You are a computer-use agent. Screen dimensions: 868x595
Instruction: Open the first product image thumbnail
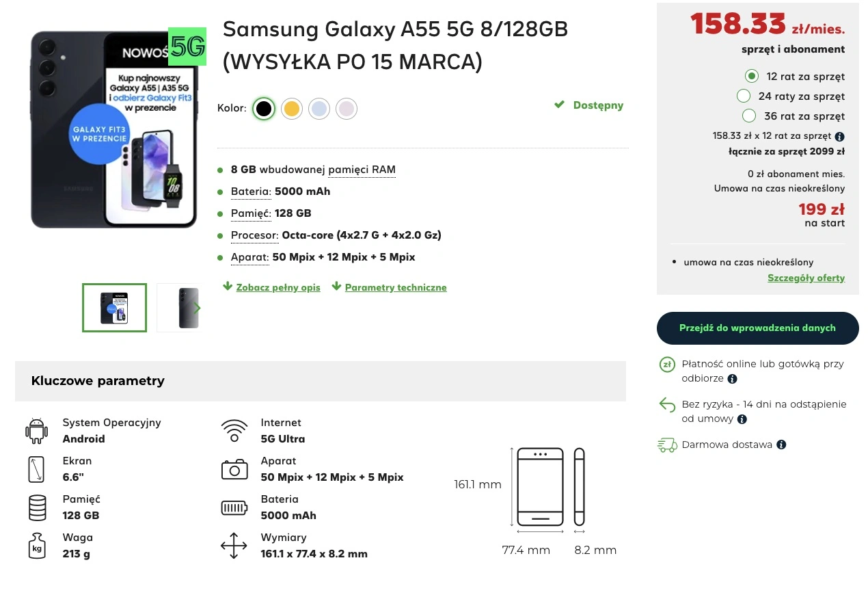pos(114,308)
